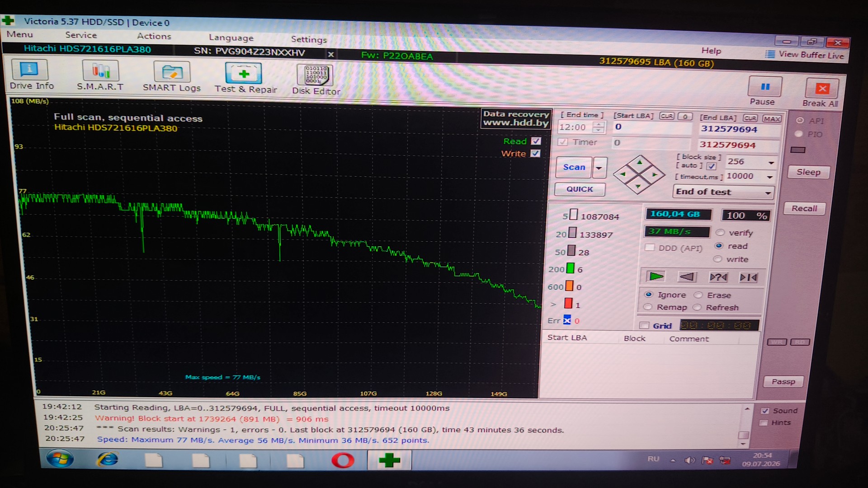Open the Service menu
The height and width of the screenshot is (488, 868).
coord(81,35)
